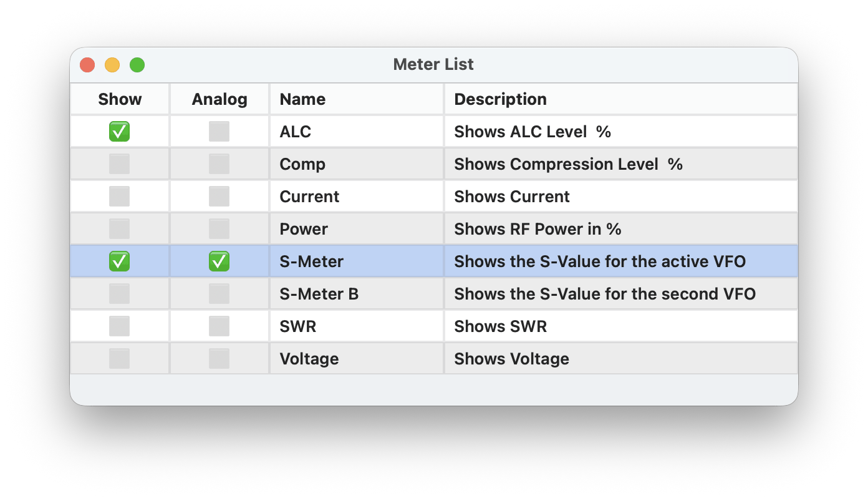Uncheck Show for the S-Meter row

[119, 261]
